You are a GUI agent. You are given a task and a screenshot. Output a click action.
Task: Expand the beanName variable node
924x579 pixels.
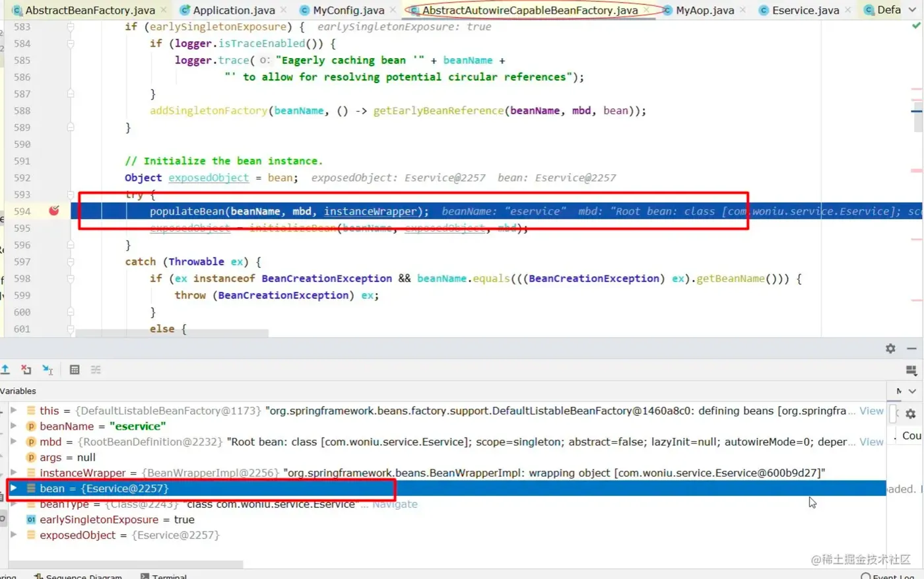point(13,426)
